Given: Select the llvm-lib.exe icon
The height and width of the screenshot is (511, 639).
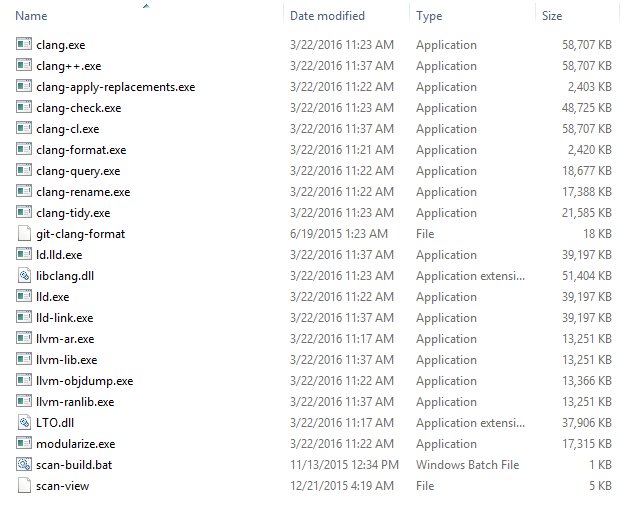Looking at the screenshot, I should click(x=24, y=359).
